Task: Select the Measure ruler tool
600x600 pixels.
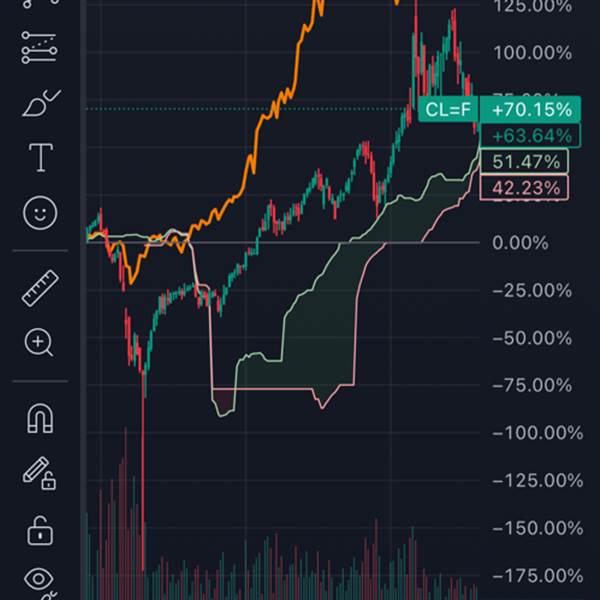Action: [x=39, y=288]
